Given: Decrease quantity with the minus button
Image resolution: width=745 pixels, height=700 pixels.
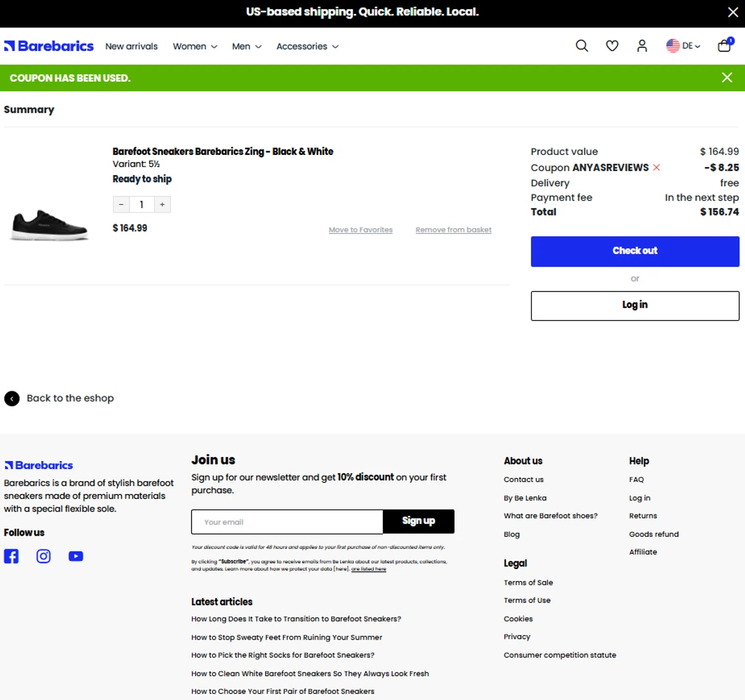Looking at the screenshot, I should [121, 205].
